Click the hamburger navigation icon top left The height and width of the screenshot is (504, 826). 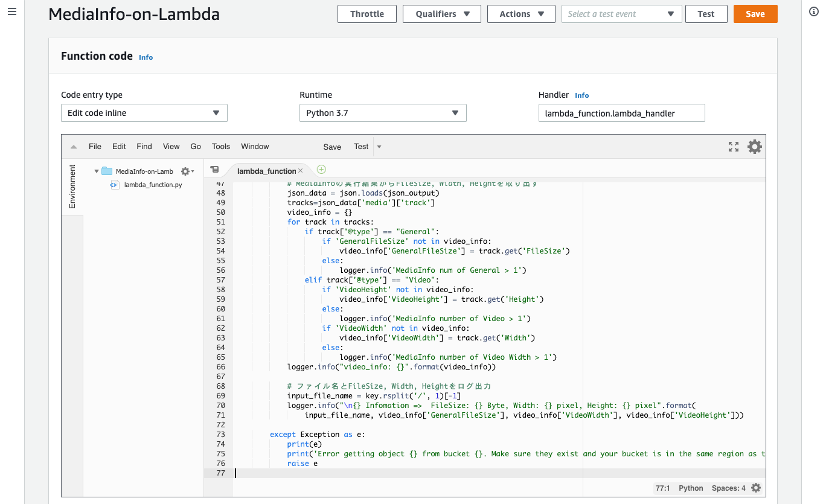click(x=11, y=11)
